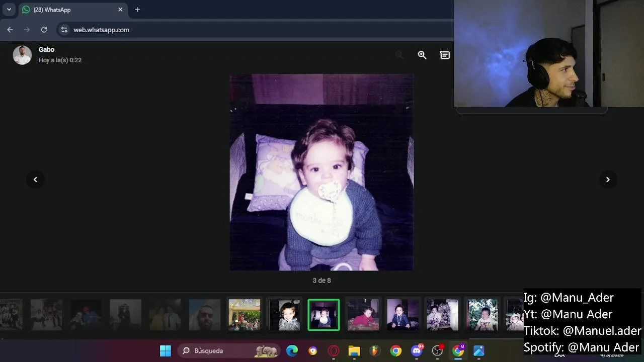Open thumbnail of outdoor pergola gathering
The height and width of the screenshot is (362, 644).
[245, 315]
